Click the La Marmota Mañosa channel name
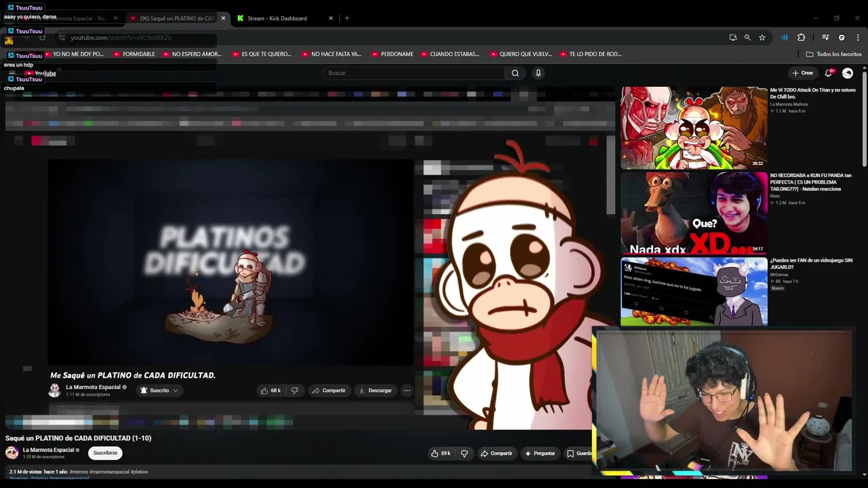The image size is (868, 488). pyautogui.click(x=789, y=104)
